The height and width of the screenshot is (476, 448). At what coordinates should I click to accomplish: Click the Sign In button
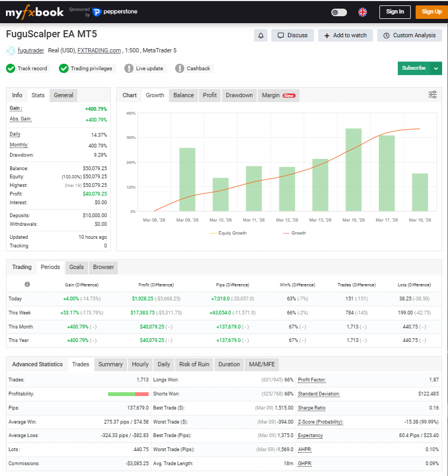point(395,12)
